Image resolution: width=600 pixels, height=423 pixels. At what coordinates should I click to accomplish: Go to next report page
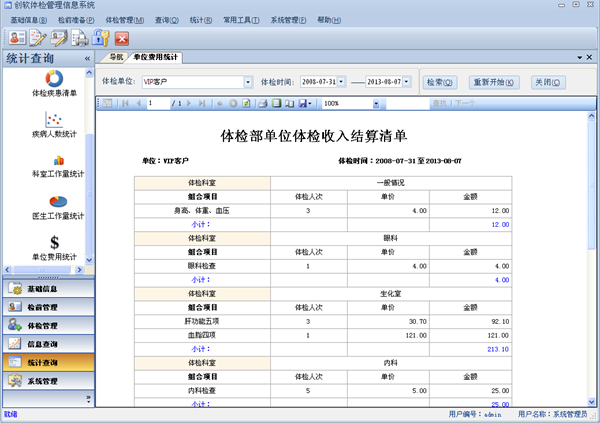(189, 103)
